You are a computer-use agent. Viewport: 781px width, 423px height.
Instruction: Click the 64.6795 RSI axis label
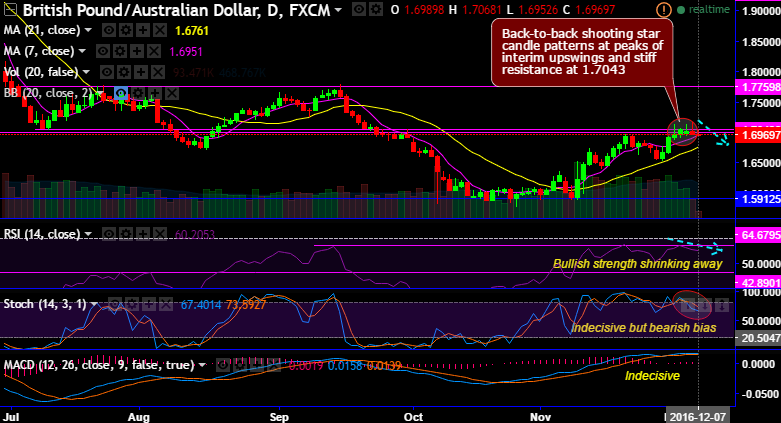pyautogui.click(x=758, y=235)
